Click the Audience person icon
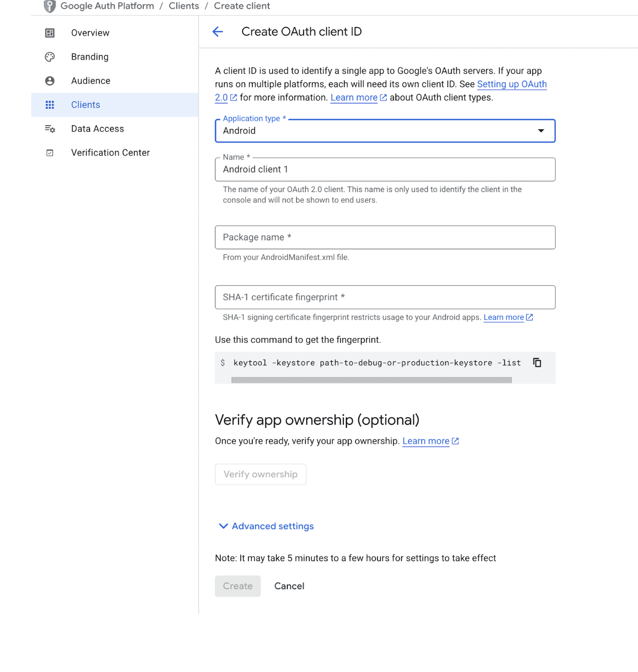This screenshot has height=672, width=638. point(50,81)
